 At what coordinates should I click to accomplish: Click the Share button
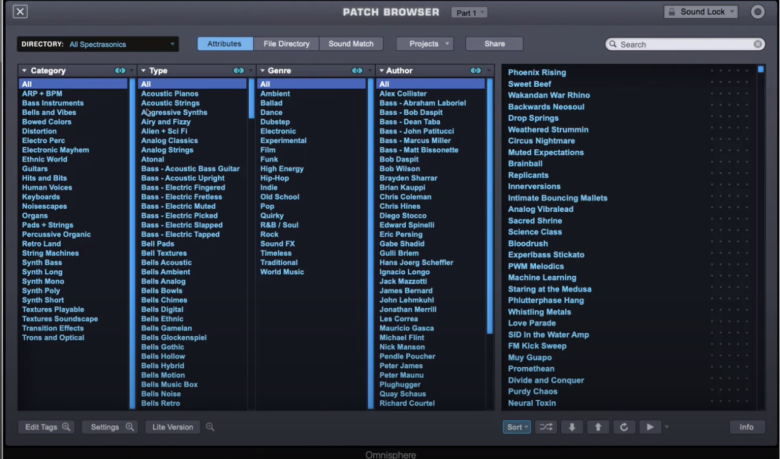494,44
